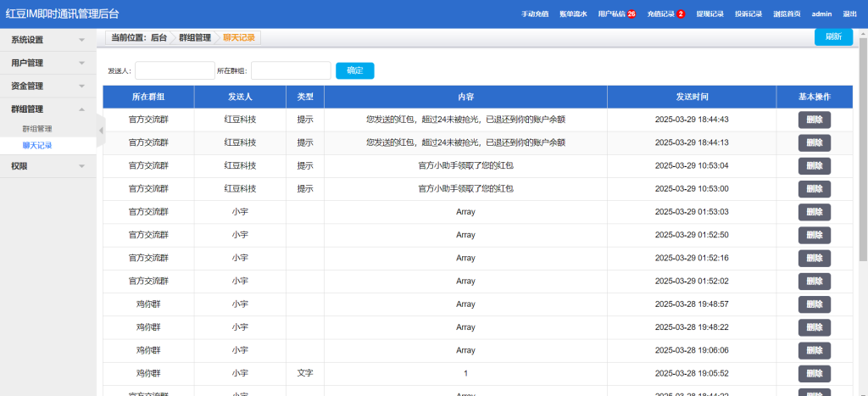Delete the message sent at 2025-03-29 18:44:43
The image size is (868, 396).
[814, 120]
